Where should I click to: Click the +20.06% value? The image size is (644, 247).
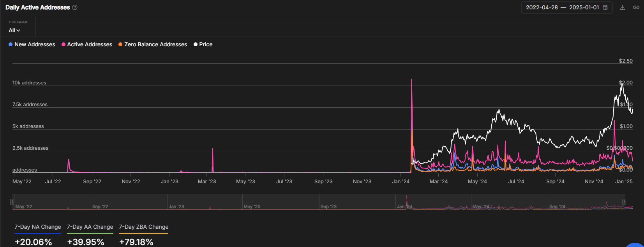(34, 242)
